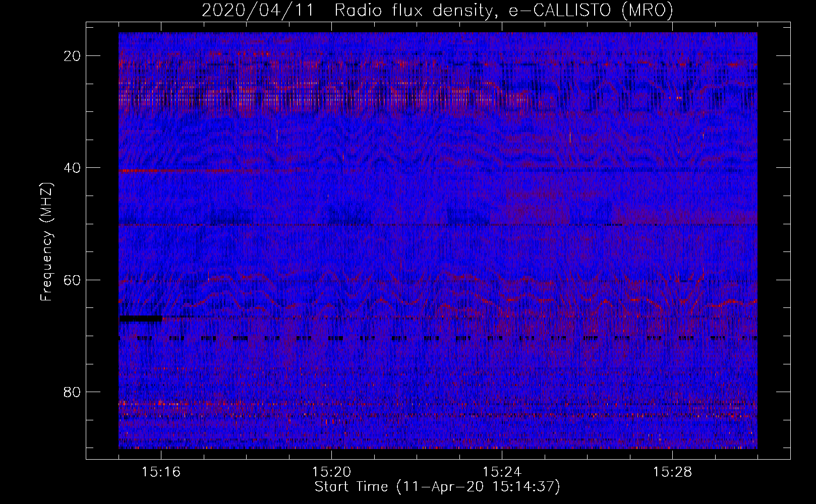The height and width of the screenshot is (504, 816).
Task: Click the 15:16 time axis label
Action: pyautogui.click(x=161, y=472)
